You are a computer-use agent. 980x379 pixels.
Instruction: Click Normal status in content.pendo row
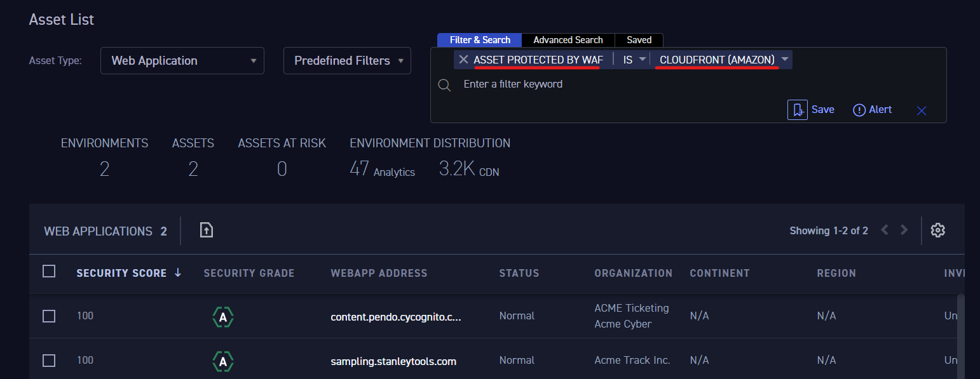point(517,316)
